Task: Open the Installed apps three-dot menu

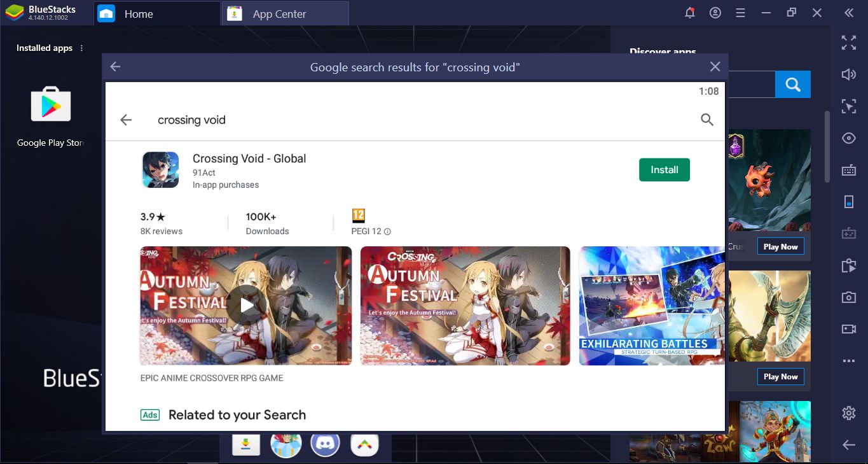Action: click(81, 48)
